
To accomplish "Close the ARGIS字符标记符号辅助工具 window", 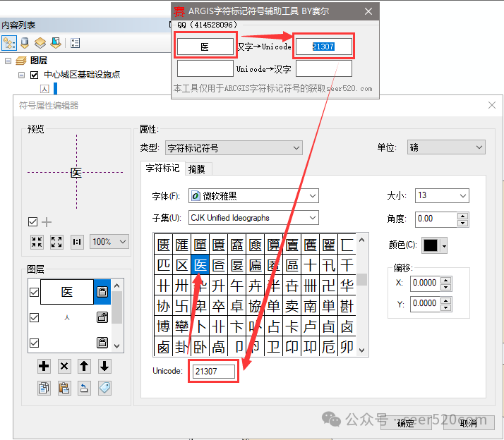I will click(368, 11).
